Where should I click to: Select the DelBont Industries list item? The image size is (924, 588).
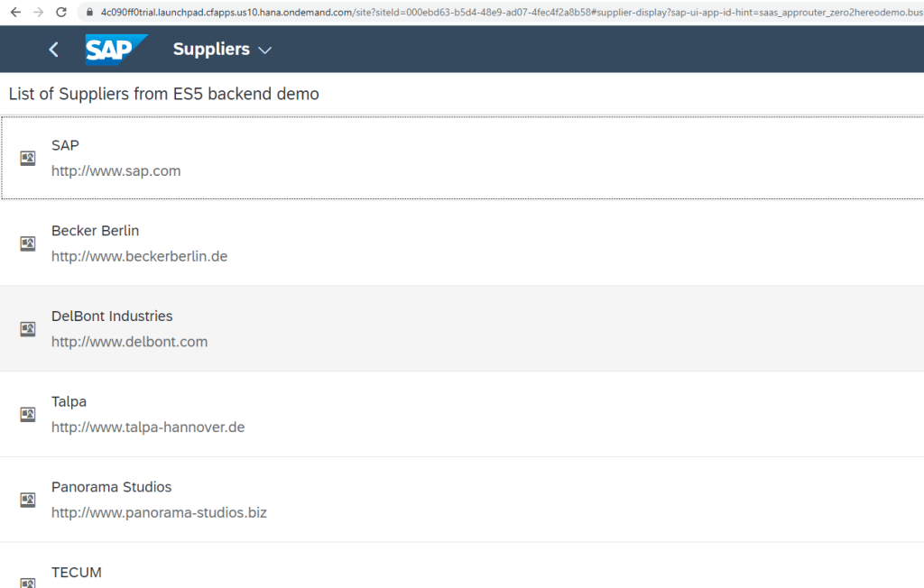point(112,317)
